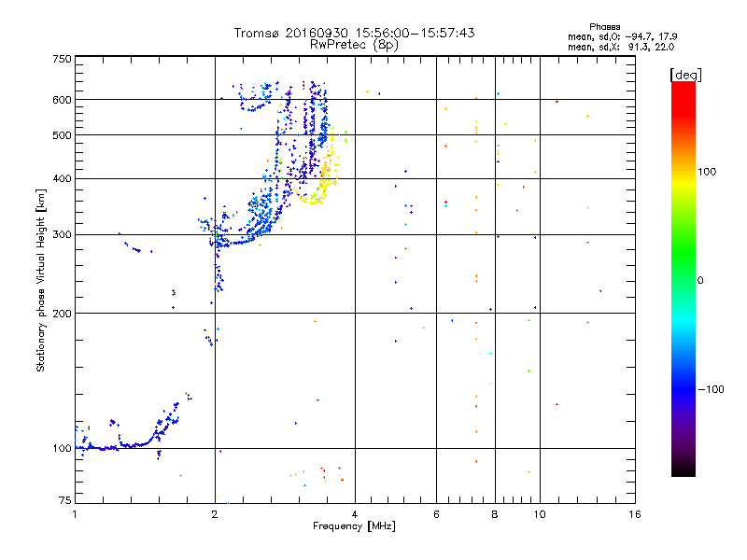Pick the black end of the phase colorbar
Screen dimensions: 747x560
(x=684, y=469)
